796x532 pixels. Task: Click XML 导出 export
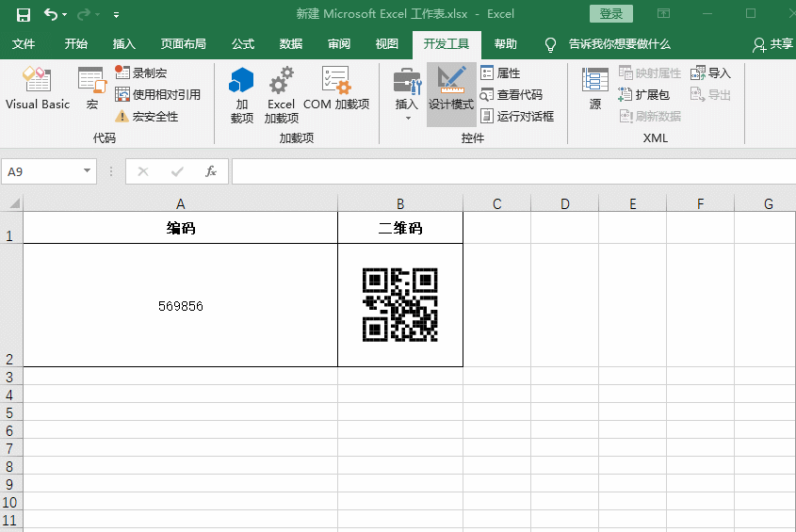(x=710, y=94)
